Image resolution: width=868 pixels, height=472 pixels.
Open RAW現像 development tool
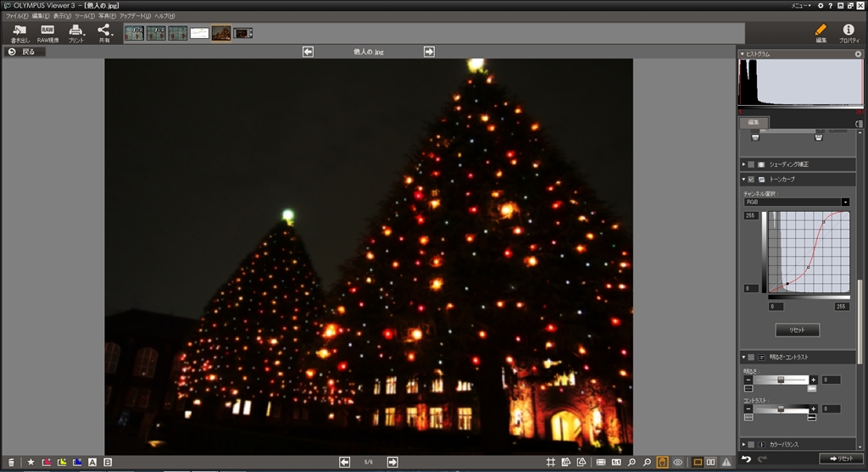(47, 33)
